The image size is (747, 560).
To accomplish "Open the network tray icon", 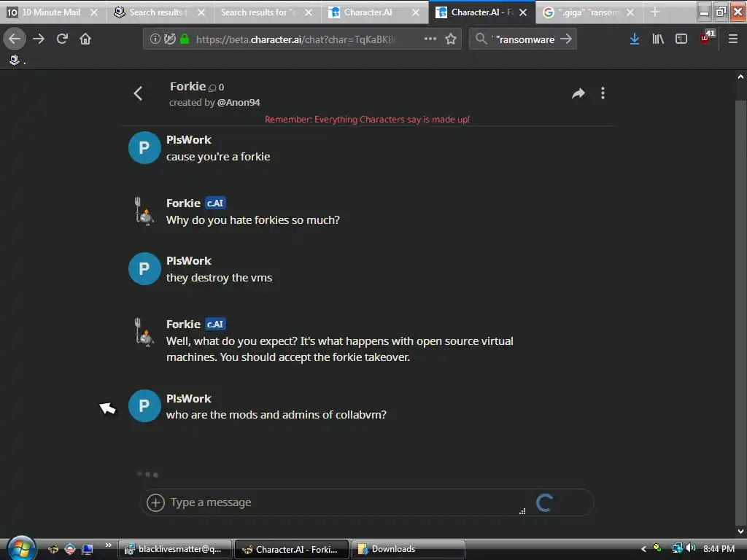I will [677, 548].
